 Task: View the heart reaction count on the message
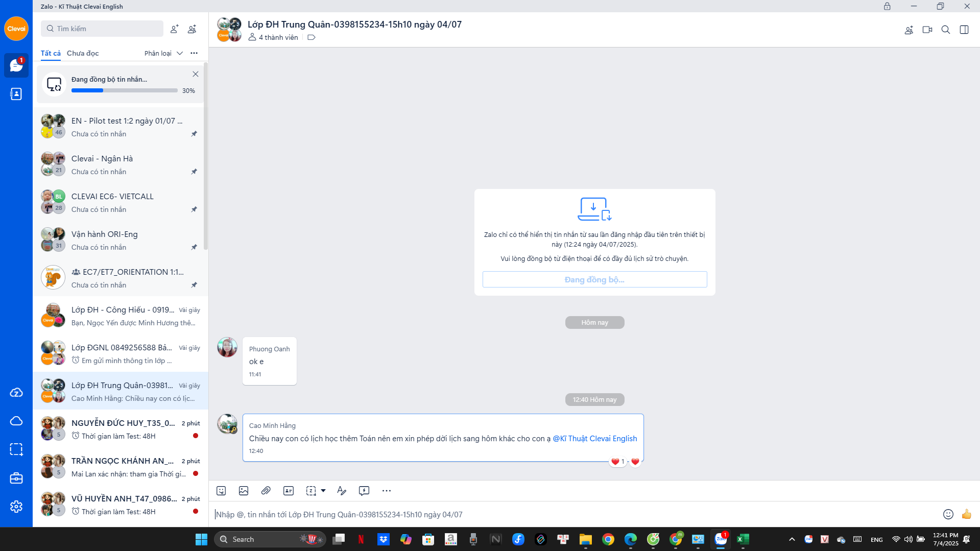pos(618,462)
